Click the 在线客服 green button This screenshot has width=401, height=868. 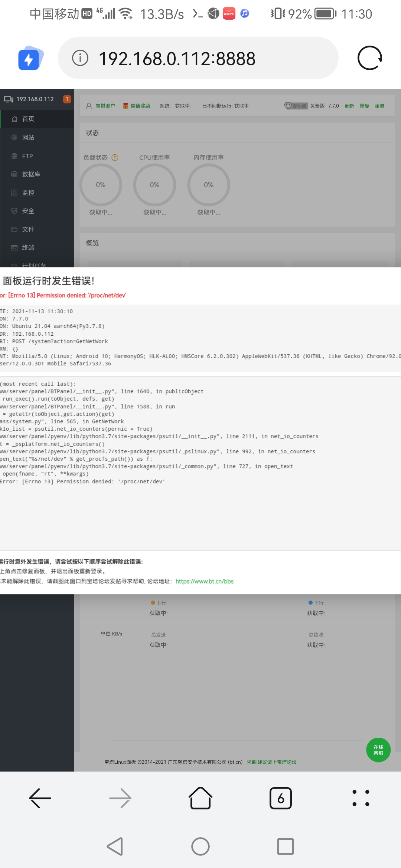coord(378,750)
